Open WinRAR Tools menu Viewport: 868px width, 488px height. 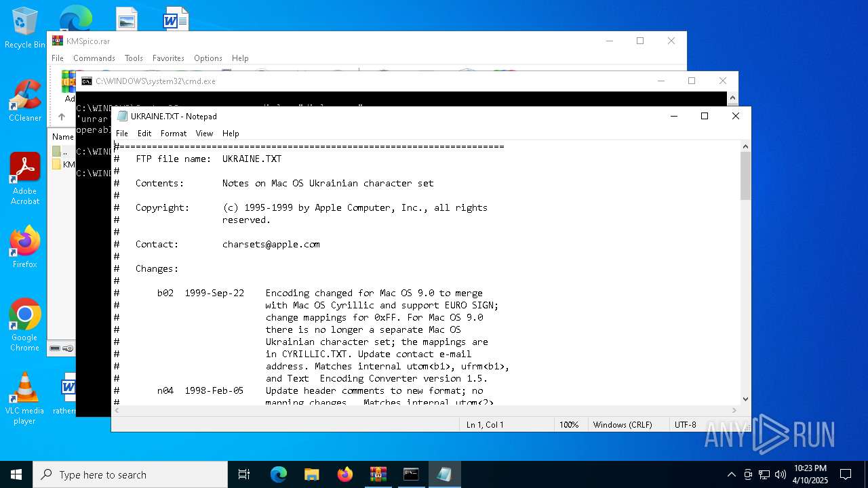coord(134,58)
